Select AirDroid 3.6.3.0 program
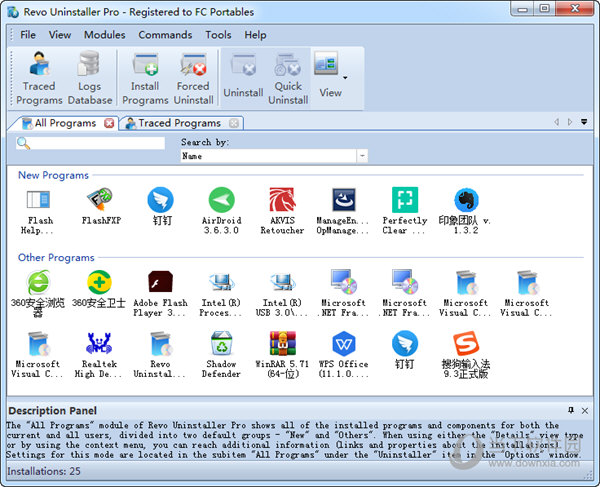The height and width of the screenshot is (487, 600). pyautogui.click(x=222, y=211)
